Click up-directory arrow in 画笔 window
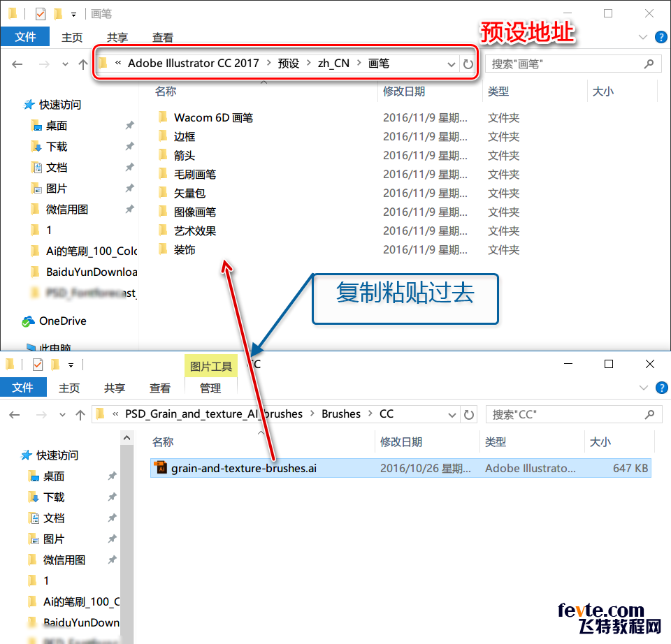The width and height of the screenshot is (671, 644). pos(83,64)
